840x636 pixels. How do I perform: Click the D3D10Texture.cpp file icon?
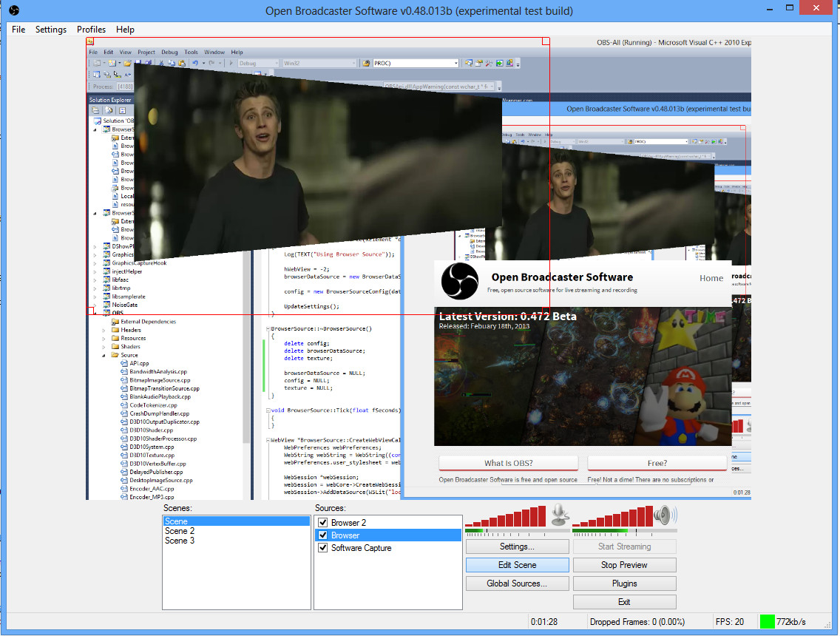point(124,455)
